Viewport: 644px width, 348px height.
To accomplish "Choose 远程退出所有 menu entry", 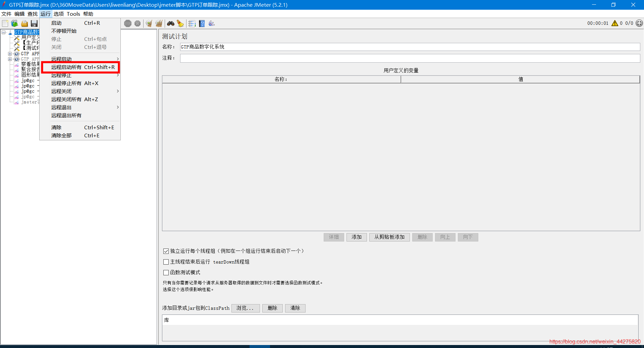I will (80, 115).
